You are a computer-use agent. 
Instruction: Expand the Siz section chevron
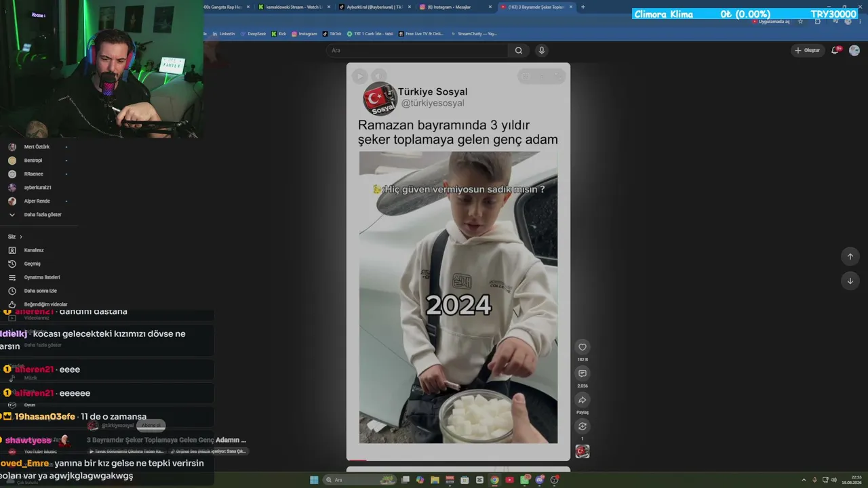click(x=21, y=237)
